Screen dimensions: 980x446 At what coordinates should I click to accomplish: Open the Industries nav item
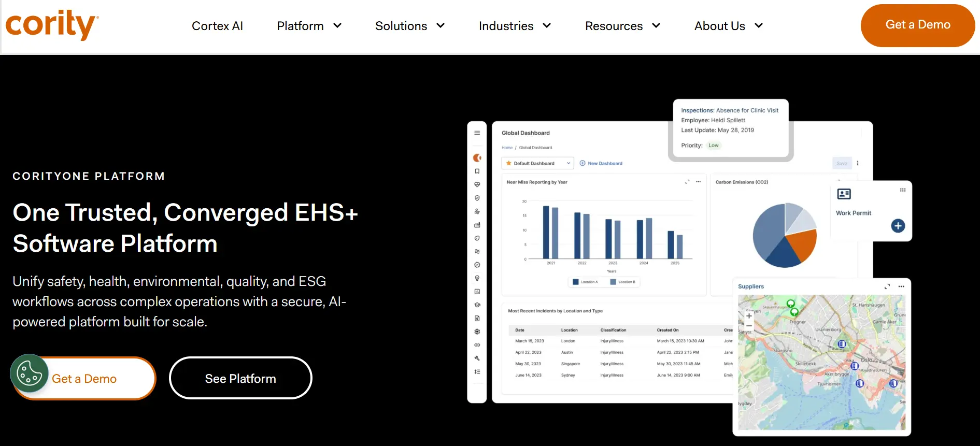(506, 26)
